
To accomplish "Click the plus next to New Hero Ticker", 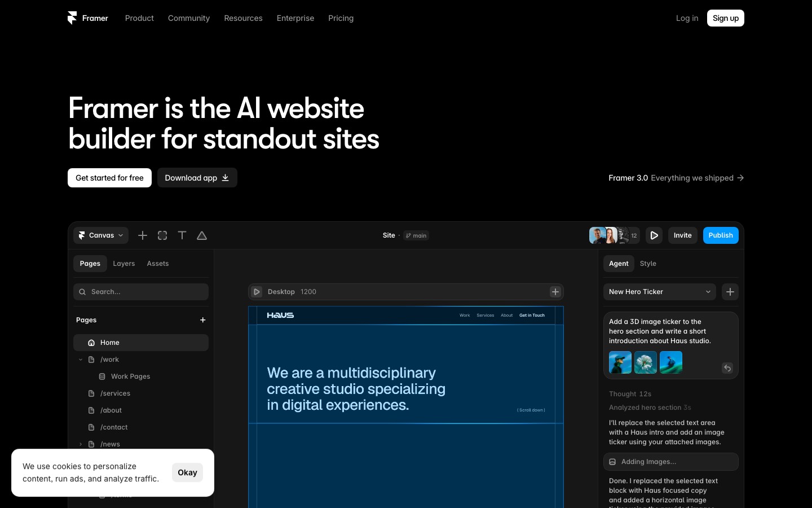I will click(x=730, y=292).
